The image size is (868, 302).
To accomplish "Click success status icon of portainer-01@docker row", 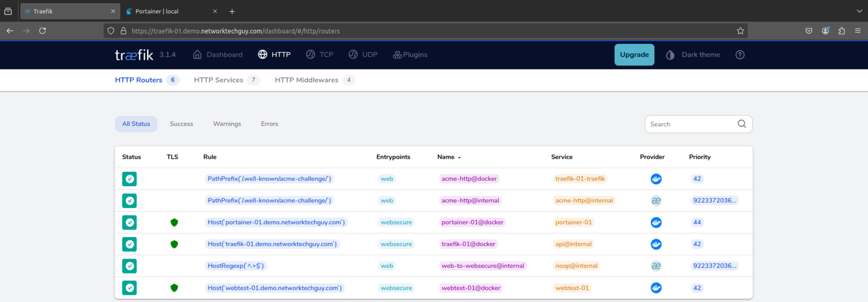I will [x=129, y=222].
